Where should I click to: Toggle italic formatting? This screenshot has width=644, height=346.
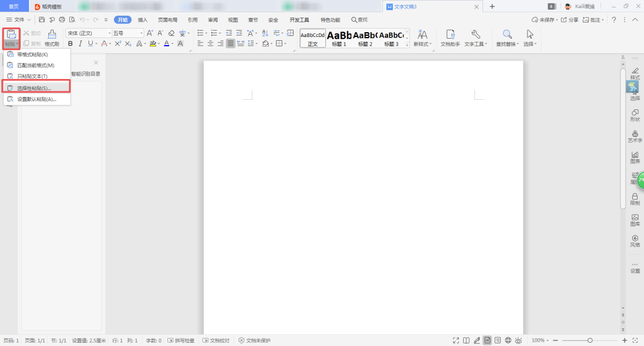[x=80, y=43]
